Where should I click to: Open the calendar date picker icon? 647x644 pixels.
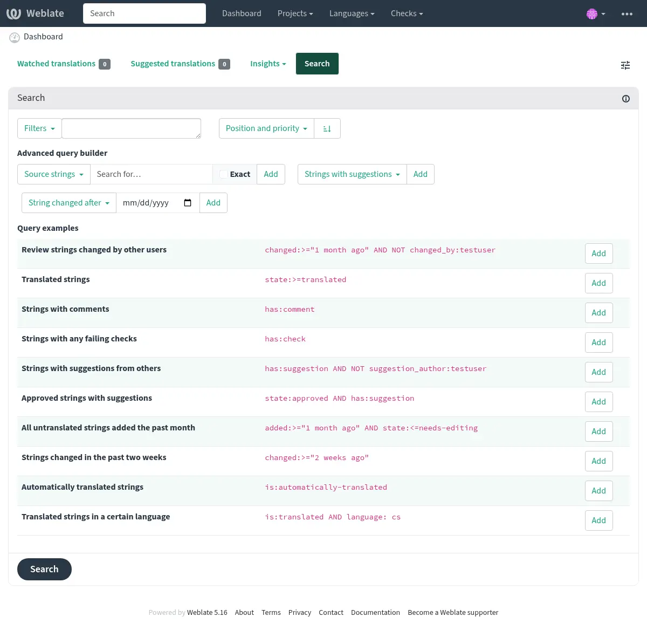(188, 203)
